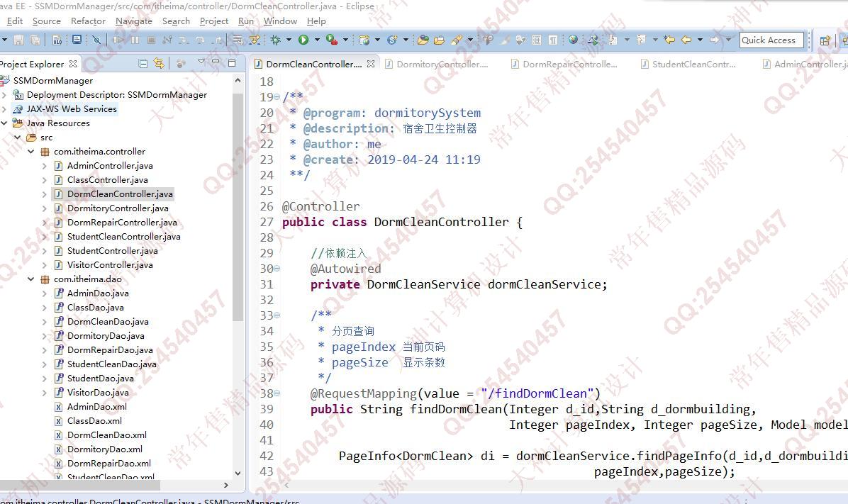Collapse the src folder node
848x504 pixels.
[17, 138]
